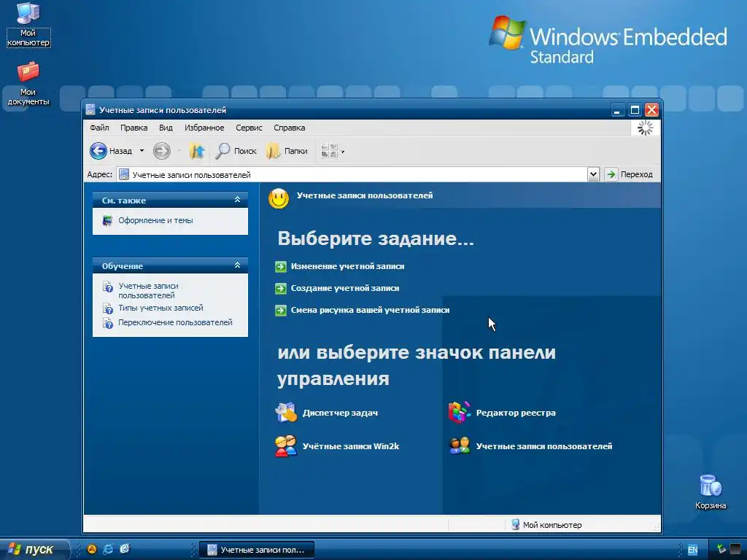Screen dimensions: 747x560
Task: Open Редактор реестра text link
Action: pyautogui.click(x=516, y=413)
